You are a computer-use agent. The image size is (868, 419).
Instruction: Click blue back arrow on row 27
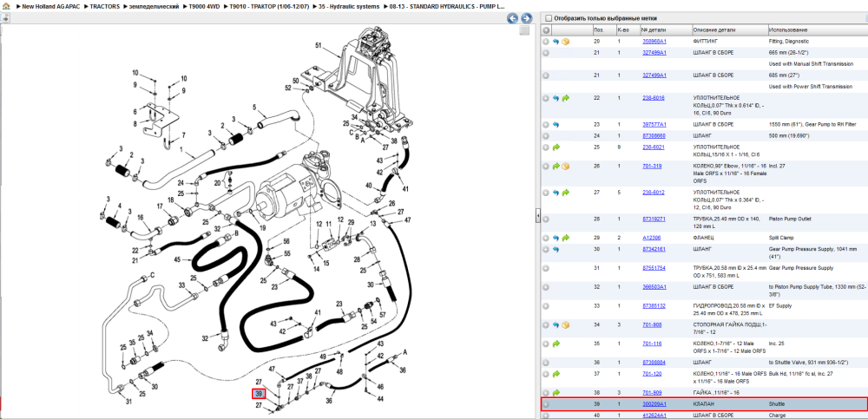click(x=556, y=193)
